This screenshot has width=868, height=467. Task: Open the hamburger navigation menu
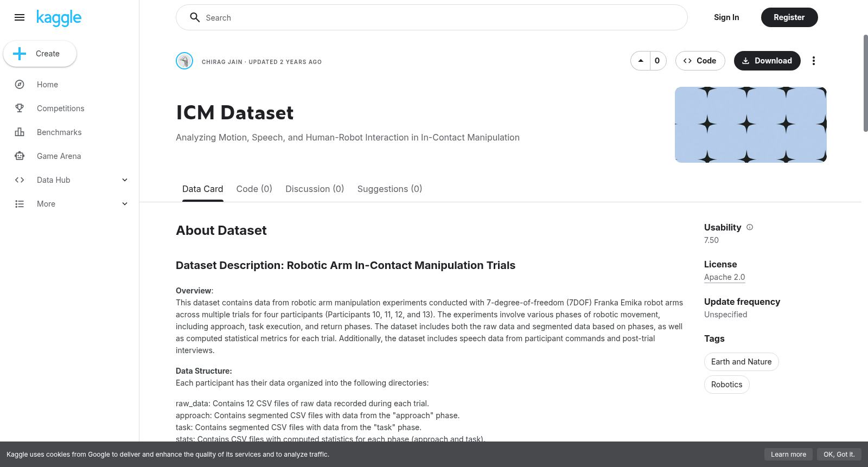(x=20, y=17)
